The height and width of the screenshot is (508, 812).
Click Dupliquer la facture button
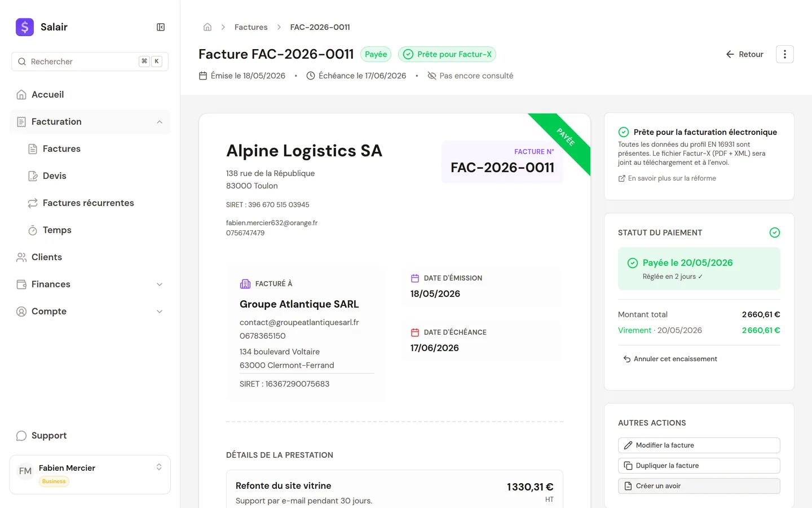[699, 466]
